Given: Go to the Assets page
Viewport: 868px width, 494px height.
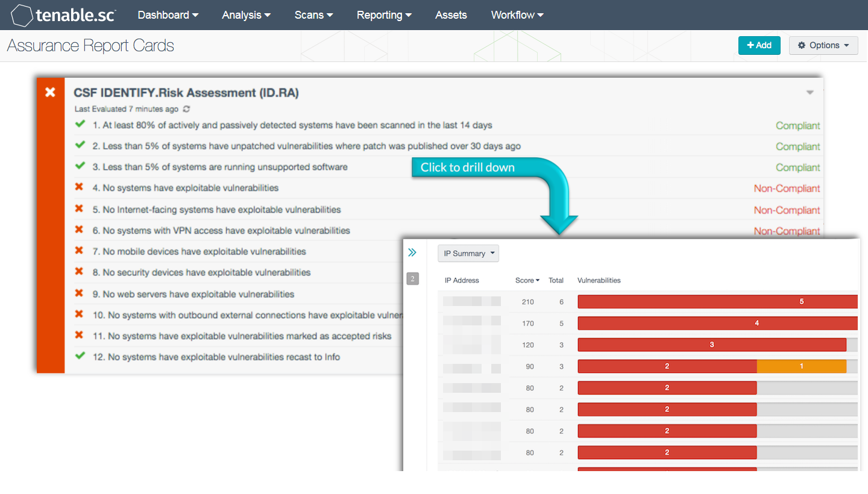Looking at the screenshot, I should [x=451, y=15].
